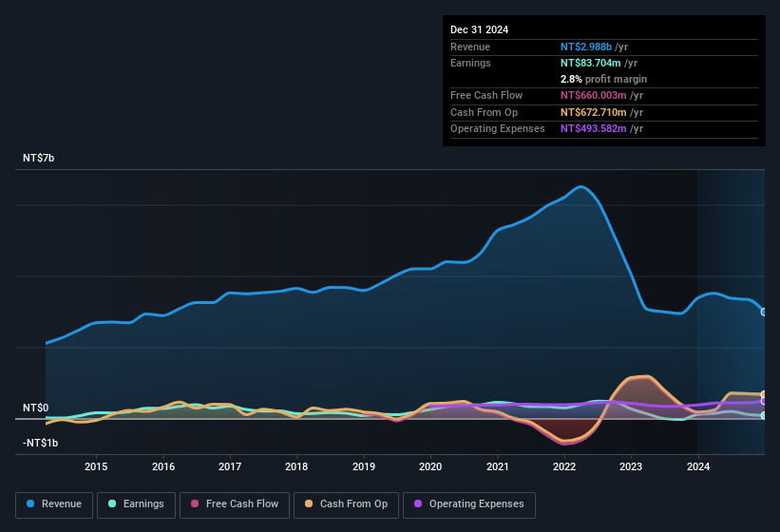Click the 2016 x-axis label

tap(163, 466)
